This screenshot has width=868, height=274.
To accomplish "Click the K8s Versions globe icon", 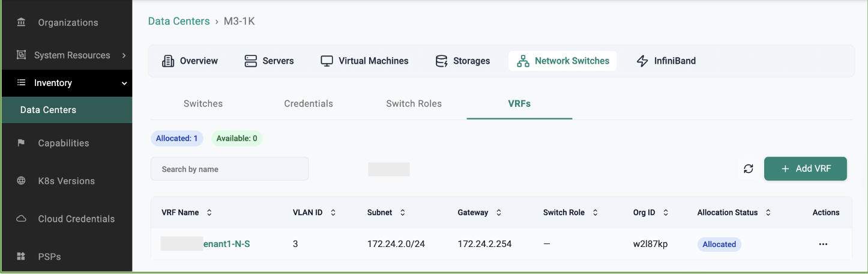I will pos(22,181).
